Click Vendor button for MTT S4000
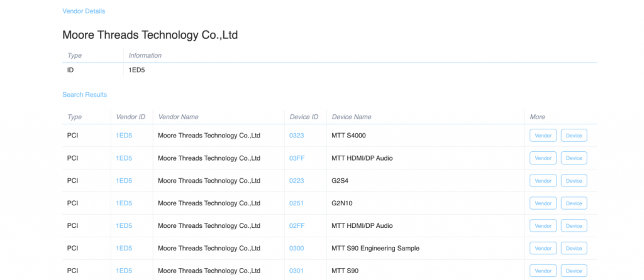Viewport: 644px width, 280px height. click(x=543, y=135)
